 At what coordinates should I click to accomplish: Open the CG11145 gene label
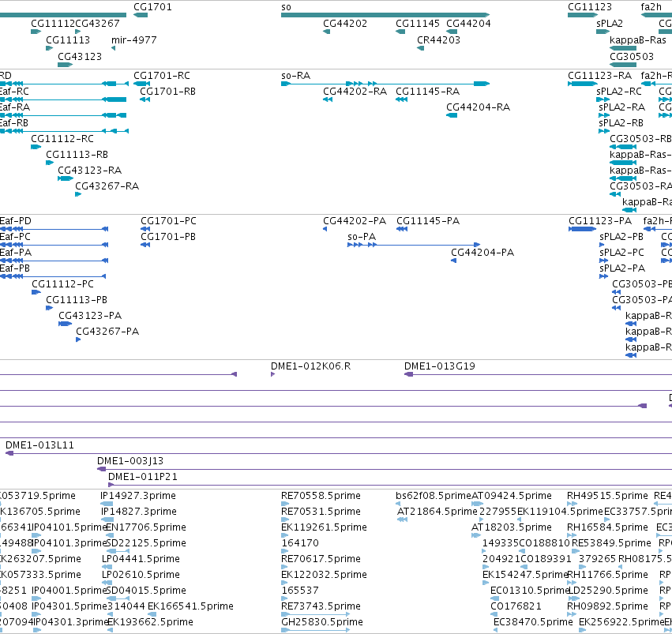pos(418,24)
